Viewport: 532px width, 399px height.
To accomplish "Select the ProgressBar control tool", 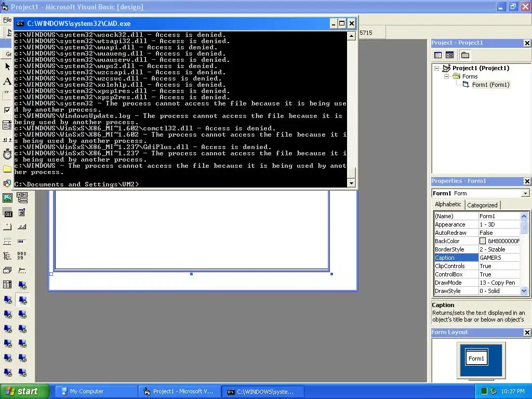I will point(22,242).
